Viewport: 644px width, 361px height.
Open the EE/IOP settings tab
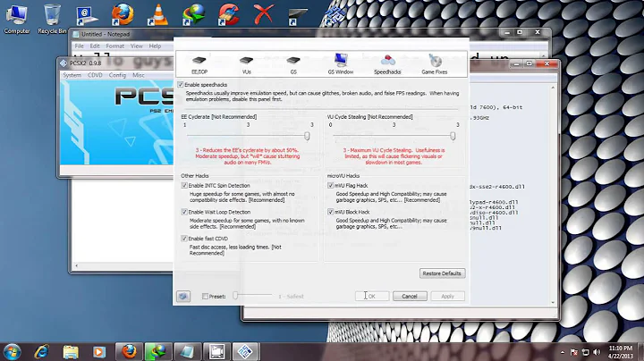click(x=199, y=65)
